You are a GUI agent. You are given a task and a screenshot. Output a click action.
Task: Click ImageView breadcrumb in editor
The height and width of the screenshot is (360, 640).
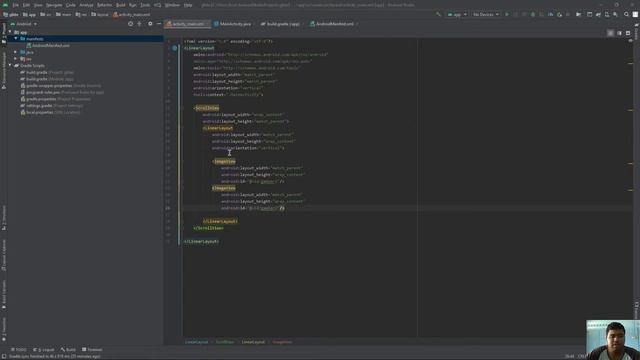(282, 342)
